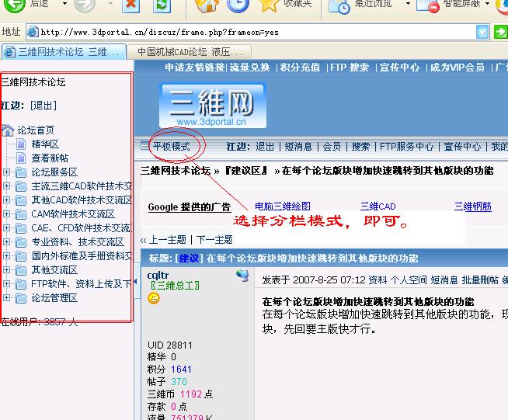The image size is (508, 420).
Task: Expand the 其他CAD软件技术交流区 tree node
Action: point(6,200)
